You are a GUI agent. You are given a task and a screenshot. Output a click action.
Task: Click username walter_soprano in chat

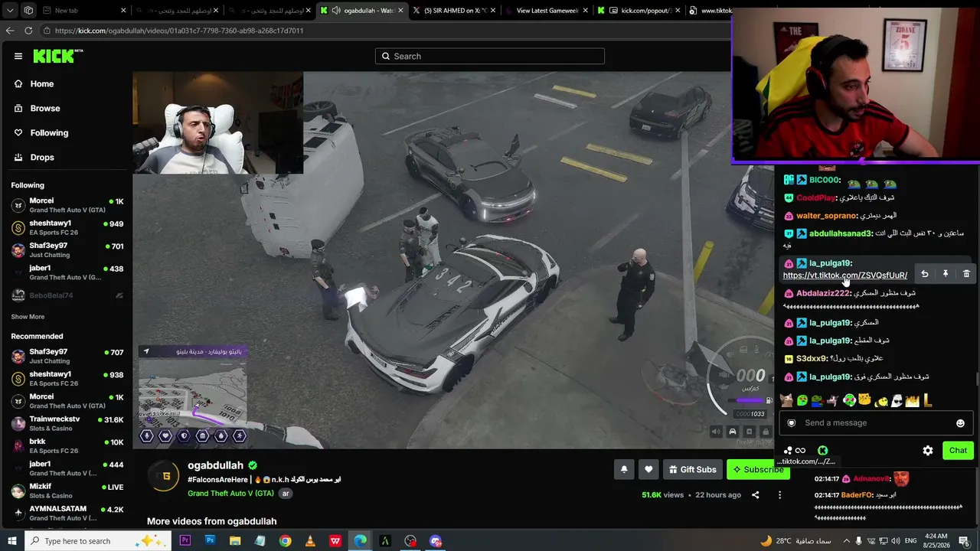(826, 216)
